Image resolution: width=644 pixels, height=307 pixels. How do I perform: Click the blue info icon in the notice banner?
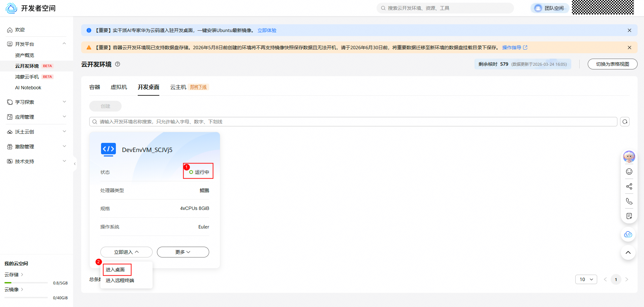89,30
